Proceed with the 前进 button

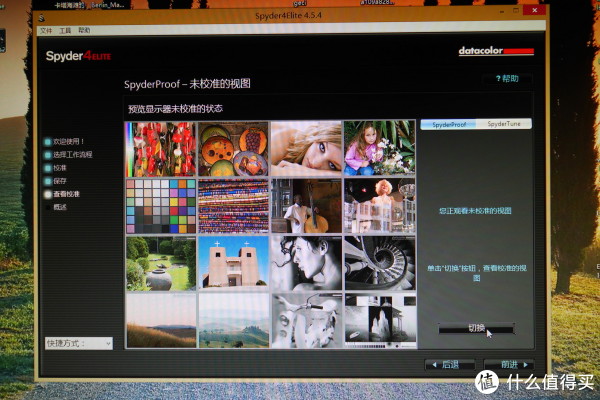[x=509, y=364]
